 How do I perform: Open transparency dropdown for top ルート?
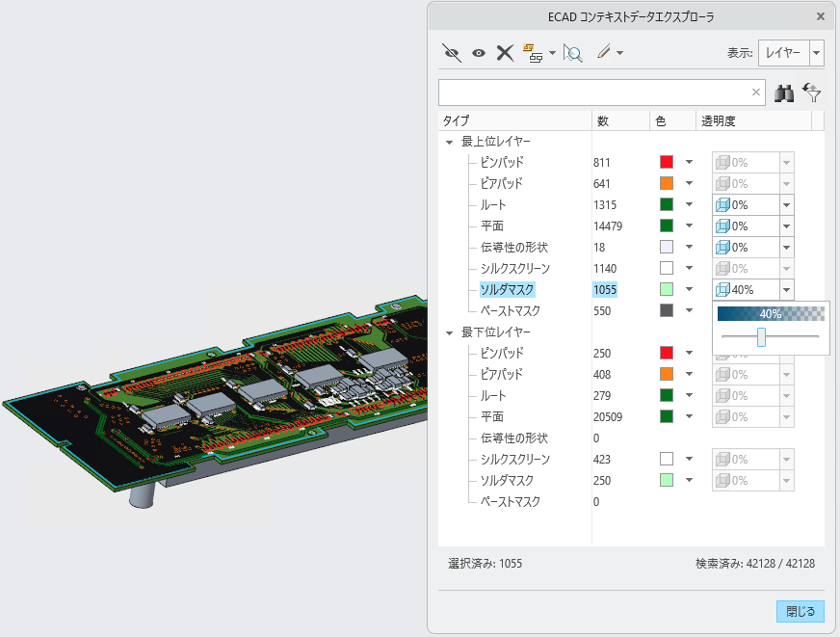[786, 204]
